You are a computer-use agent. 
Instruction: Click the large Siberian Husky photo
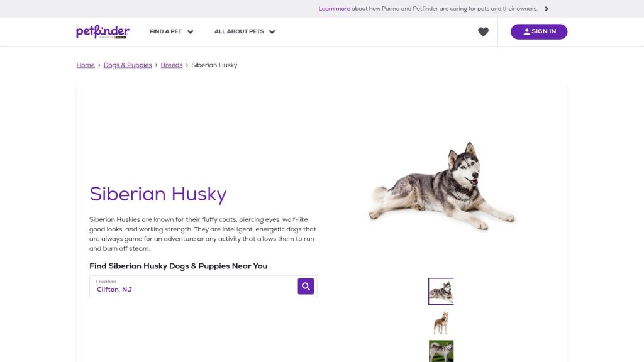pos(442,187)
